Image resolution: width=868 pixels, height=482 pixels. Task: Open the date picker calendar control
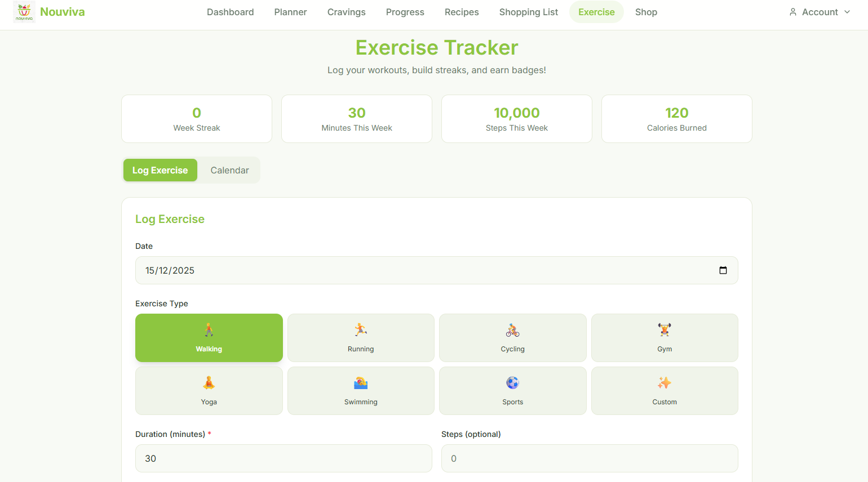pyautogui.click(x=723, y=270)
